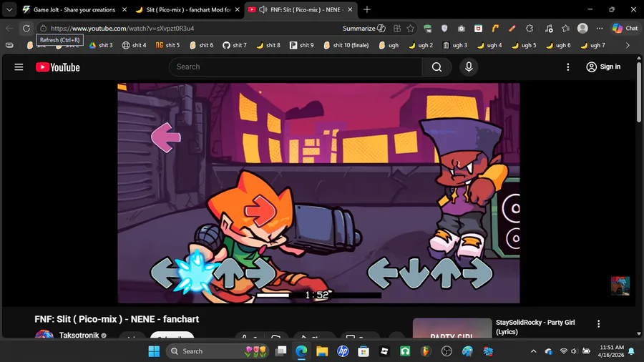Screen dimensions: 644x362
Task: Open the 'shit 10 (finale)' bookmark
Action: [x=346, y=45]
